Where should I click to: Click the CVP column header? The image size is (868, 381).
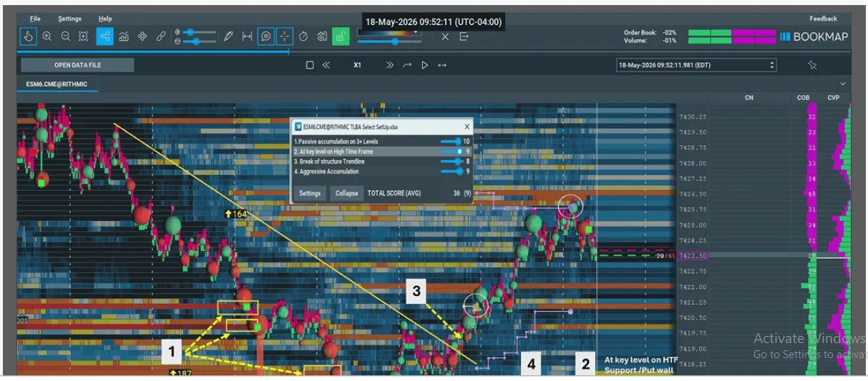[x=834, y=97]
